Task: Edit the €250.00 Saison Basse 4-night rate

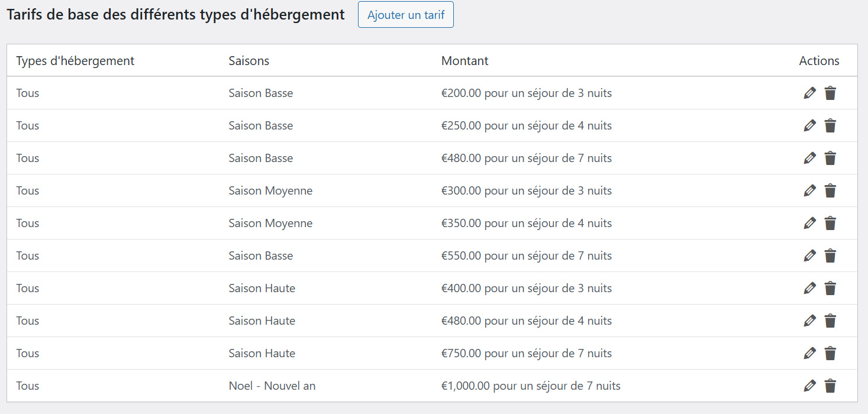Action: [809, 125]
